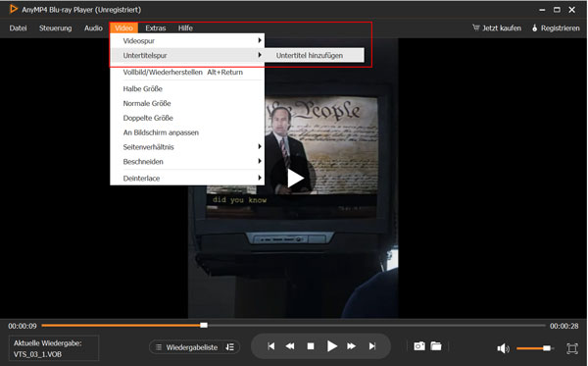Enter fullscreen with the corner frame icon
The image size is (588, 366).
click(x=572, y=348)
